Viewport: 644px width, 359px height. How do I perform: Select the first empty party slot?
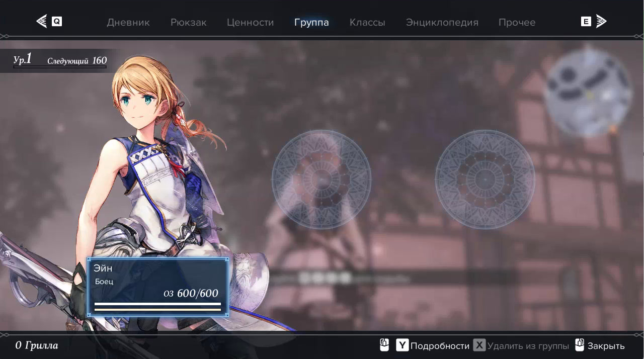coord(321,179)
